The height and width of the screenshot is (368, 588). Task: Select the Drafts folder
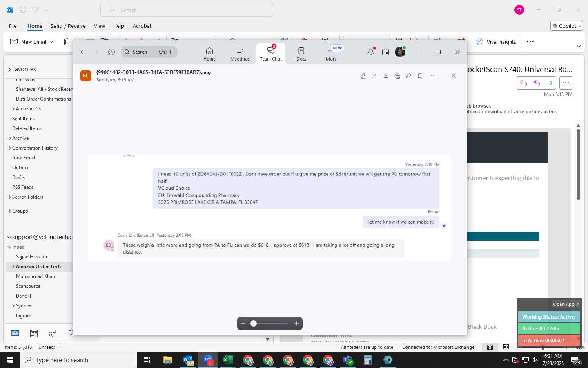[x=18, y=177]
